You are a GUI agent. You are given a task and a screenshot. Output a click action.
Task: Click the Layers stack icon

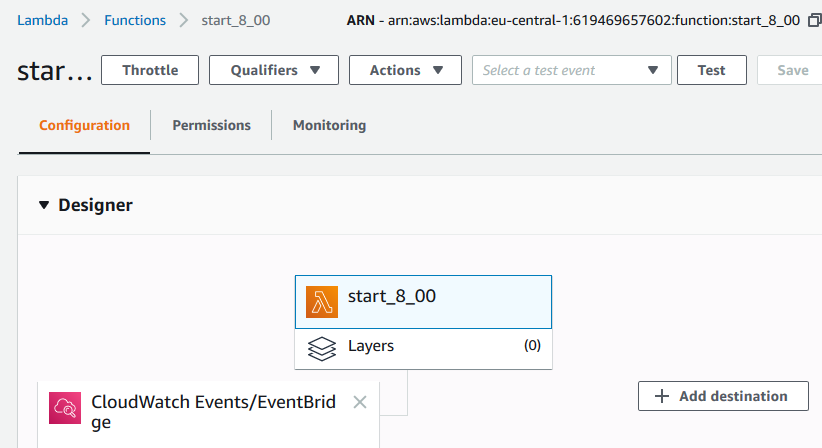(x=322, y=348)
